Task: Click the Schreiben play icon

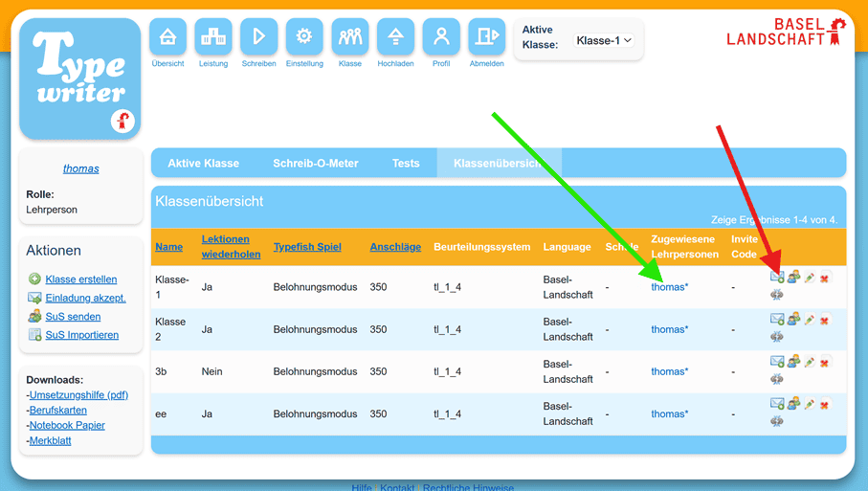Action: (258, 37)
